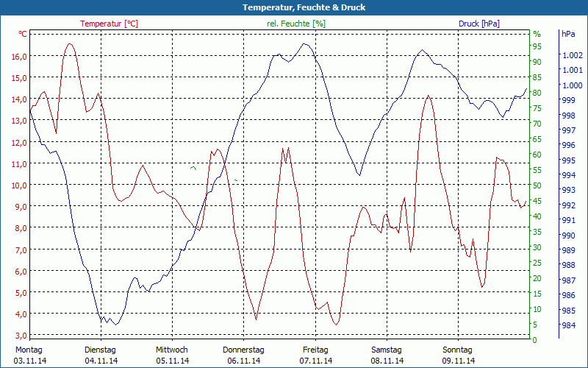Click the 988 pressure axis value

click(x=568, y=266)
